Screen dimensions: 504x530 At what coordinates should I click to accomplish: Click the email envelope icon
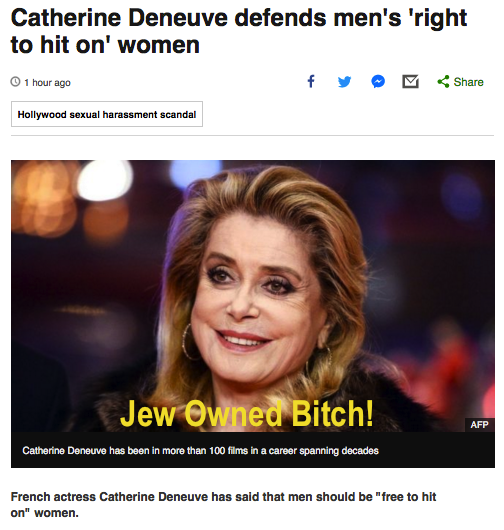(410, 82)
